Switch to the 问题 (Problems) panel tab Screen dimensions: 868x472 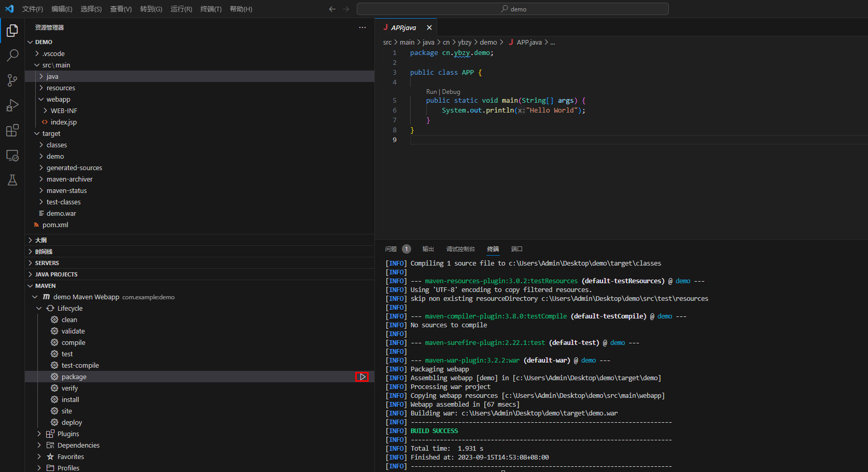tap(390, 249)
